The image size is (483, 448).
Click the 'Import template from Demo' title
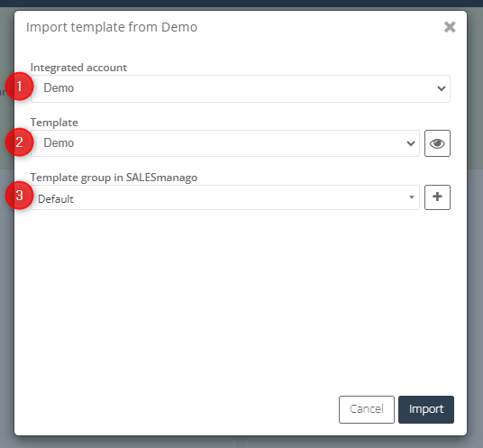coord(112,27)
